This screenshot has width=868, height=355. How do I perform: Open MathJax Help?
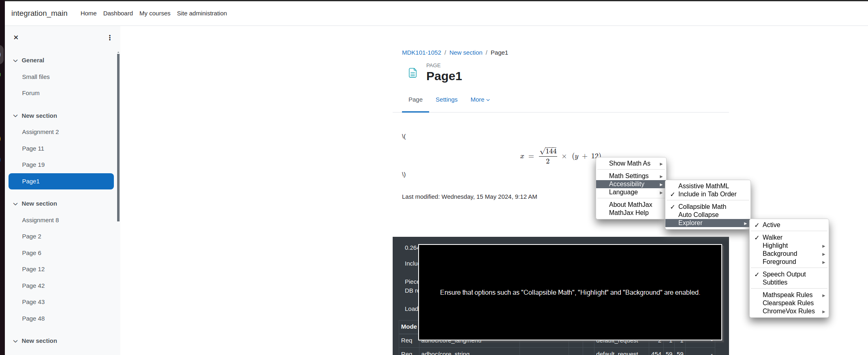(x=631, y=213)
